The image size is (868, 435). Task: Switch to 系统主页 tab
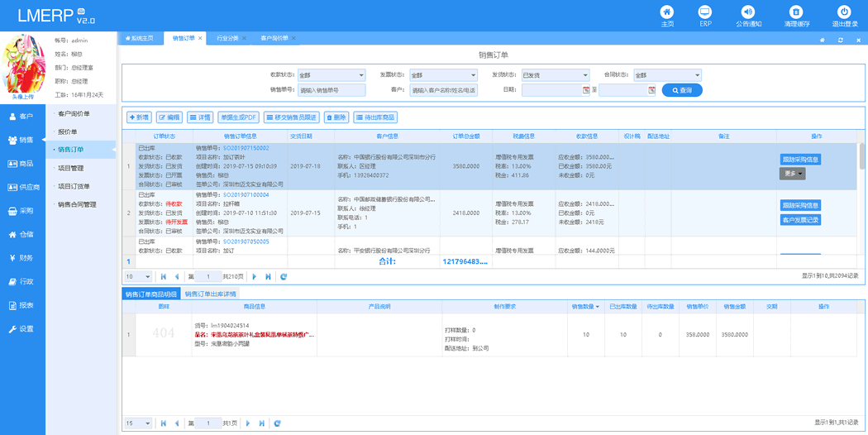coord(141,38)
